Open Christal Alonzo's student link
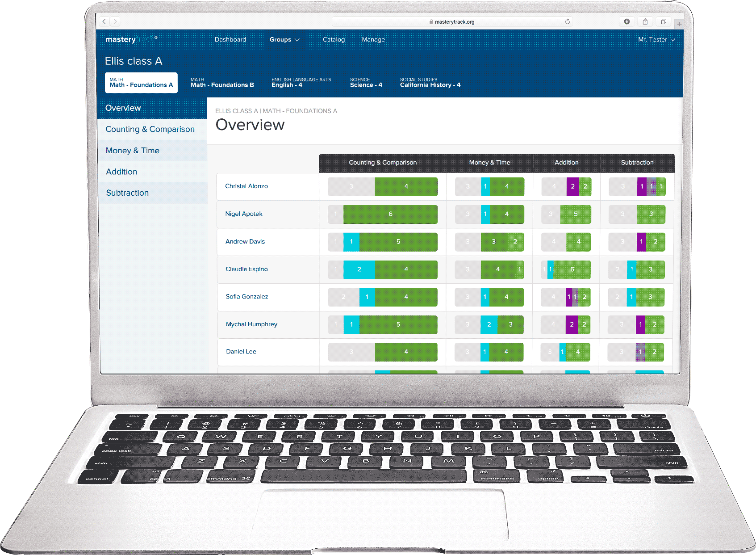Viewport: 756px width, 555px height. click(246, 186)
